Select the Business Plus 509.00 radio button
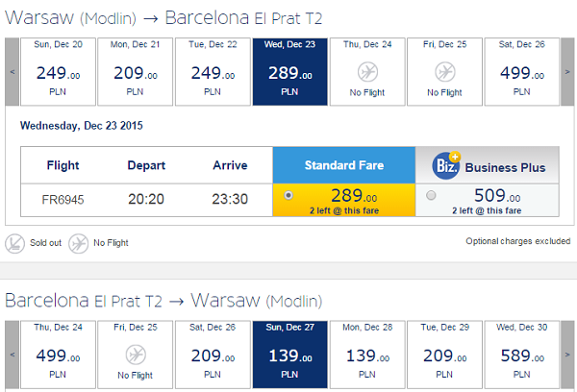Image resolution: width=577 pixels, height=392 pixels. pyautogui.click(x=431, y=195)
